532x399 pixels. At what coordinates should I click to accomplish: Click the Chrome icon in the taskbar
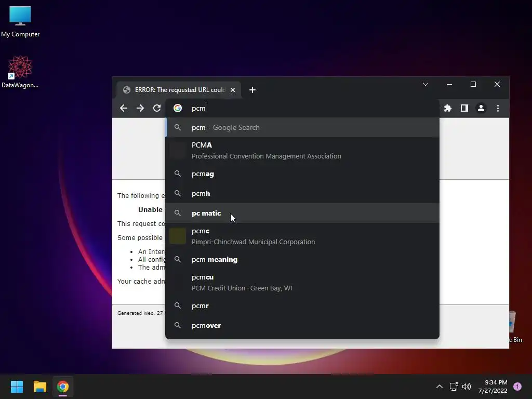click(x=63, y=387)
